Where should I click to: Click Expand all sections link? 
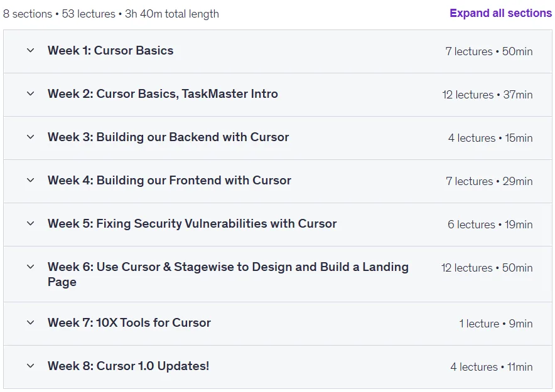point(500,13)
